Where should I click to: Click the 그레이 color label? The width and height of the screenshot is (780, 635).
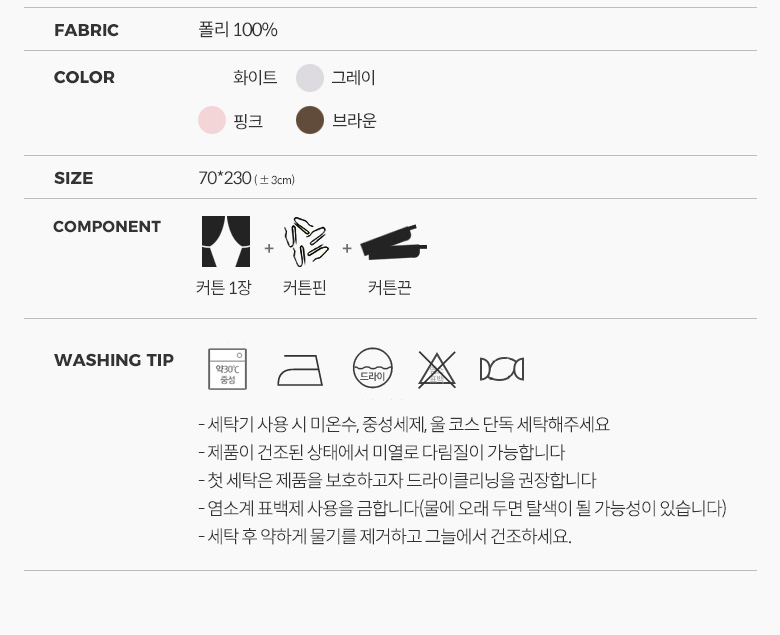[354, 78]
